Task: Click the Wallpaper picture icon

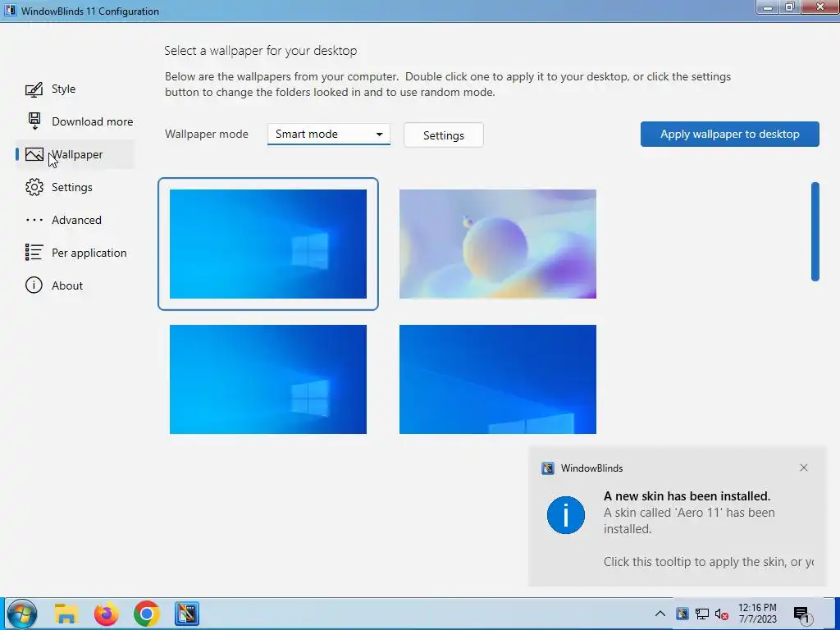Action: point(34,154)
